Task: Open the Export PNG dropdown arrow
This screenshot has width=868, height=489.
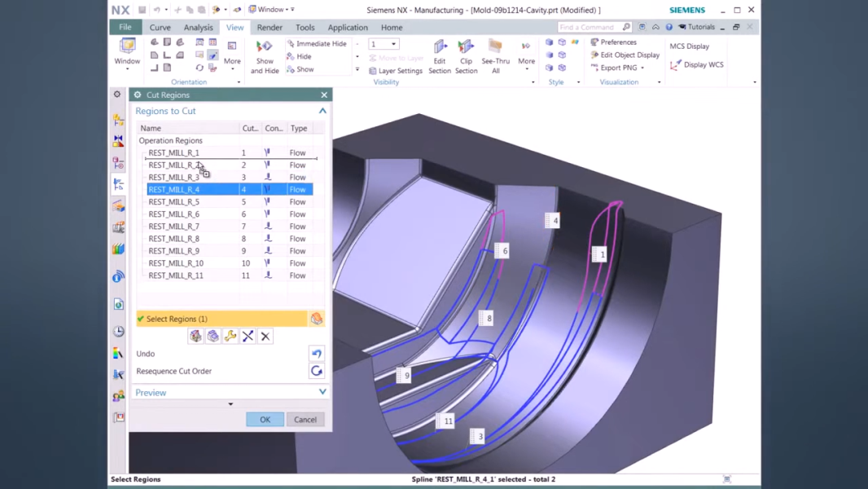Action: point(642,68)
